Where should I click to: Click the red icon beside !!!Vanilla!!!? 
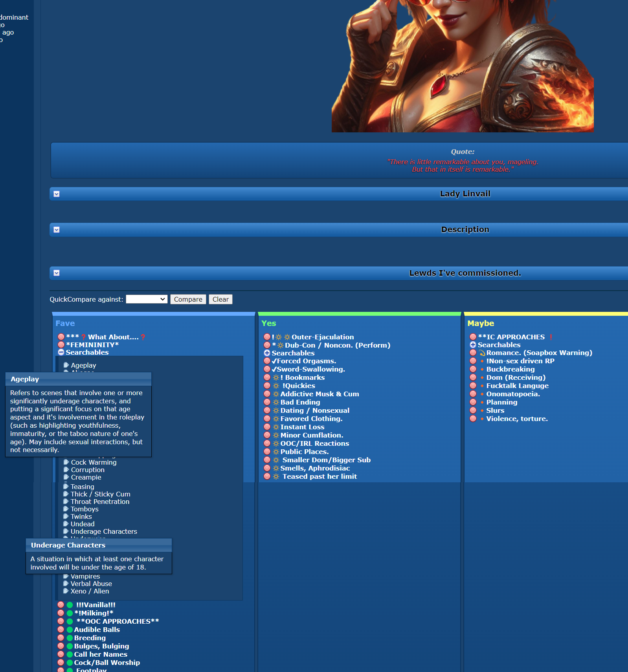click(61, 605)
